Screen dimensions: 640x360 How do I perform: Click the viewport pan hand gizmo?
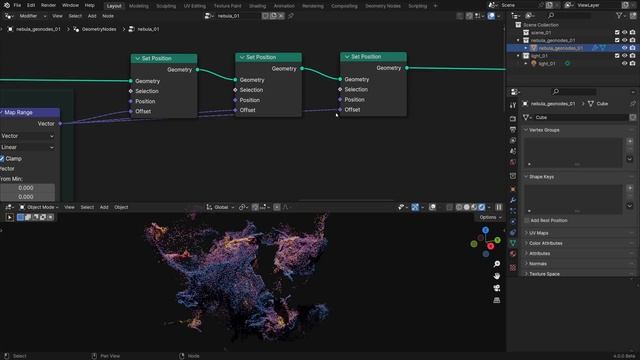(496, 276)
